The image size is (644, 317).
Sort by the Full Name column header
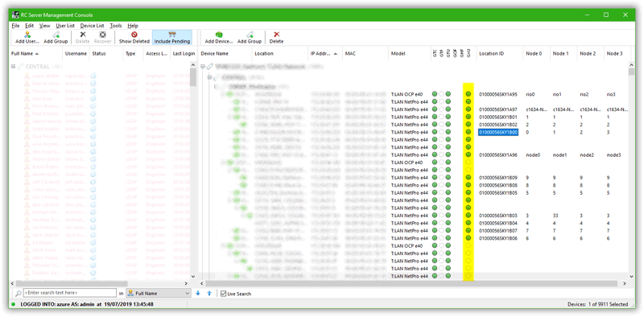(x=35, y=53)
